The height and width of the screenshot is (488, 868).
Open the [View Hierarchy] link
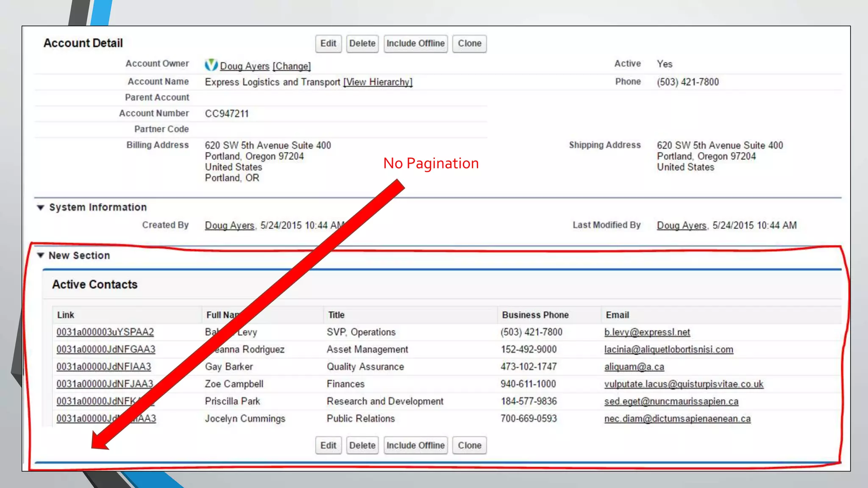click(x=378, y=82)
